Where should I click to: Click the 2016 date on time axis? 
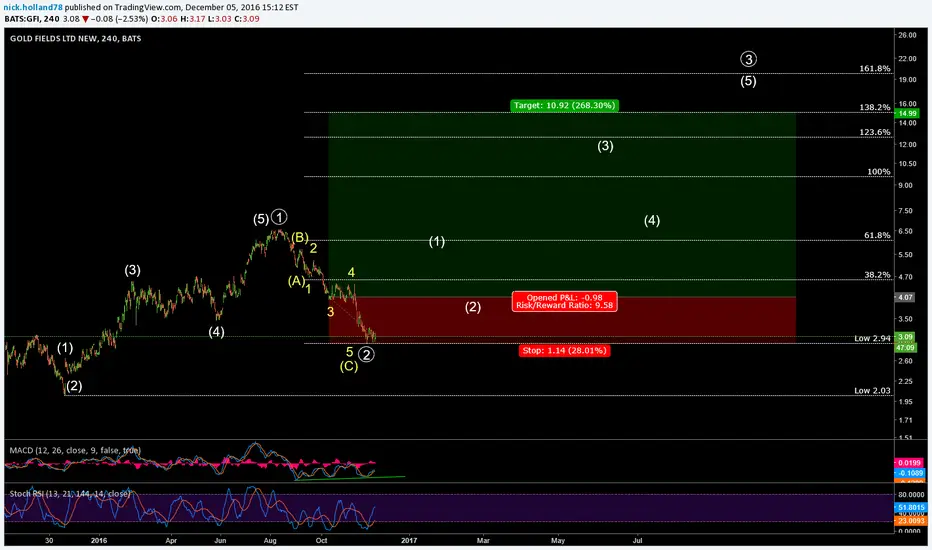pyautogui.click(x=99, y=540)
